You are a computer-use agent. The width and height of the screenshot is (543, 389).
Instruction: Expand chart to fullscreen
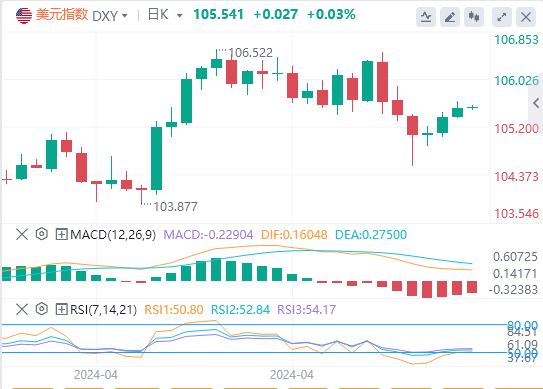[502, 17]
